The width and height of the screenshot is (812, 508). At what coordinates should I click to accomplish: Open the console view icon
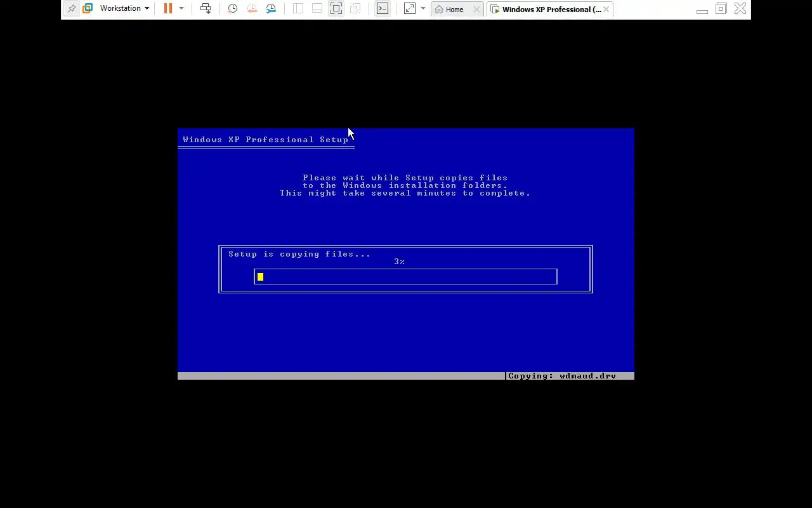point(383,9)
